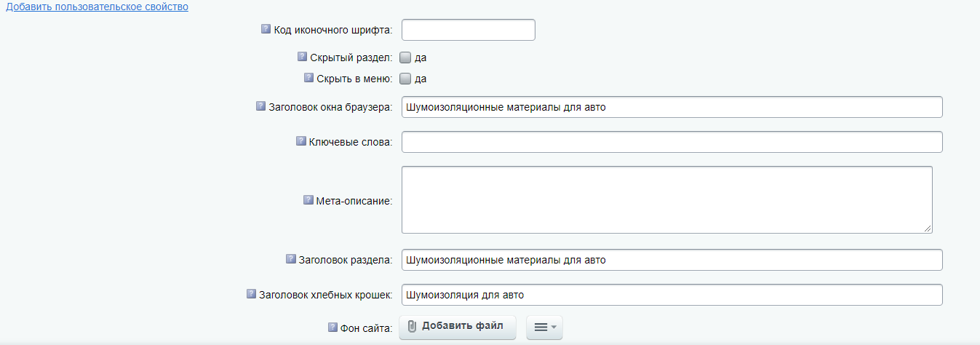Viewport: 980px width, 345px height.
Task: Open Добавить пользовательское свойство link
Action: click(97, 7)
